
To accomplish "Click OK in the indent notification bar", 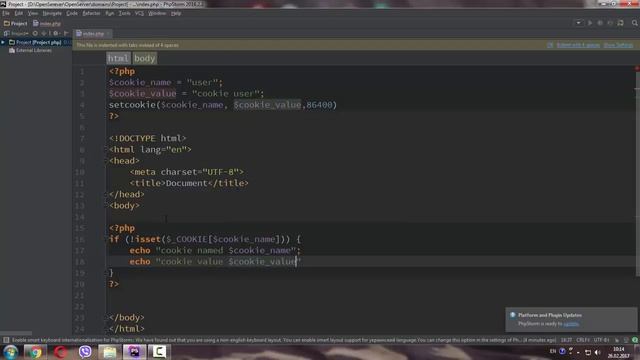I will point(550,45).
